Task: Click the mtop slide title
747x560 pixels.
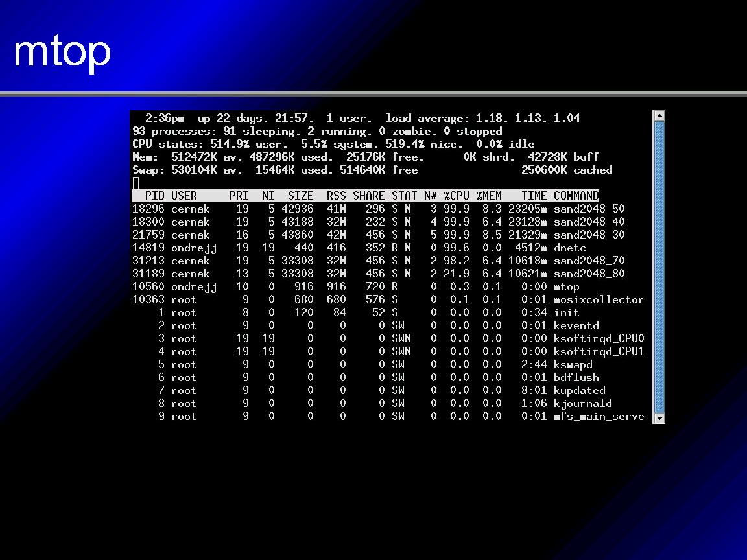Action: [62, 52]
